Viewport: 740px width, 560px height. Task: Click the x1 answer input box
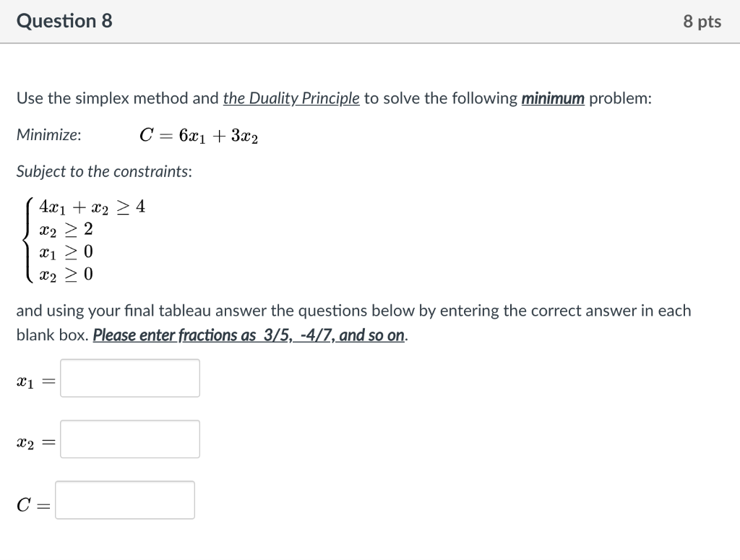[130, 377]
